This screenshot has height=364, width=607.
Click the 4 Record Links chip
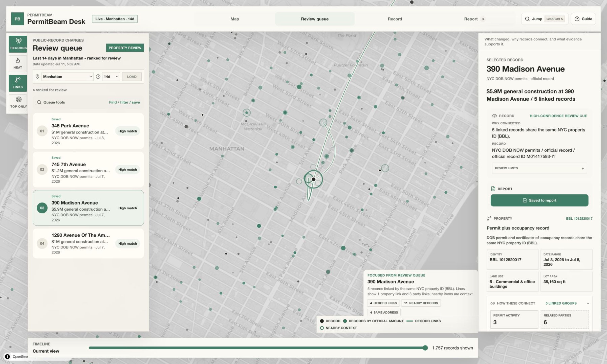(x=383, y=303)
